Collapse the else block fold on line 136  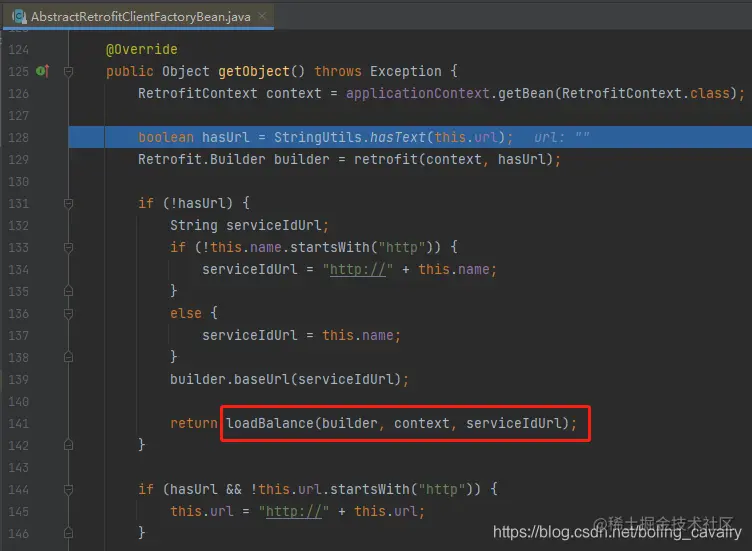click(x=69, y=314)
